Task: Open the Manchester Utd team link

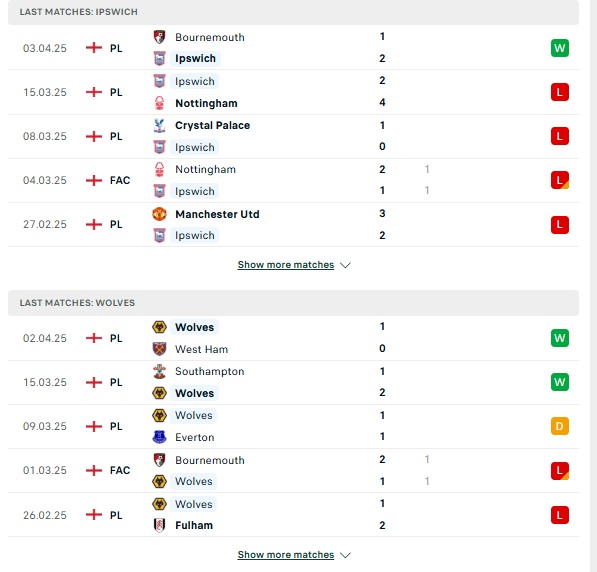Action: [x=217, y=214]
